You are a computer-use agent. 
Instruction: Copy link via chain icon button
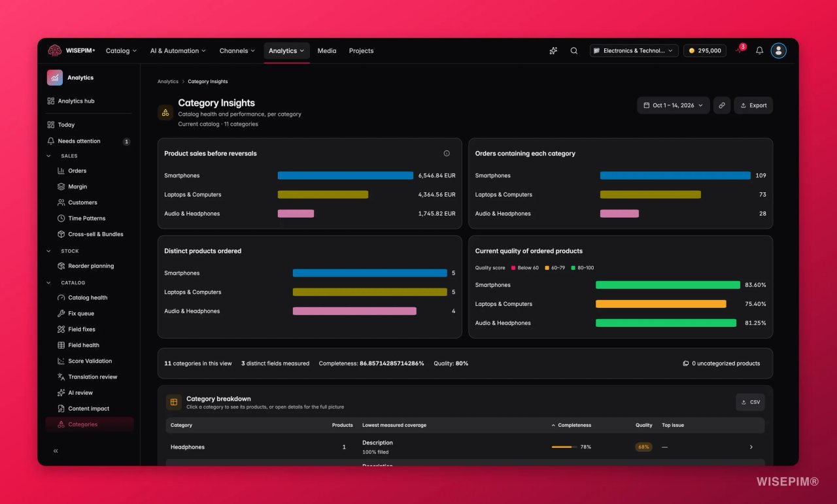[722, 105]
